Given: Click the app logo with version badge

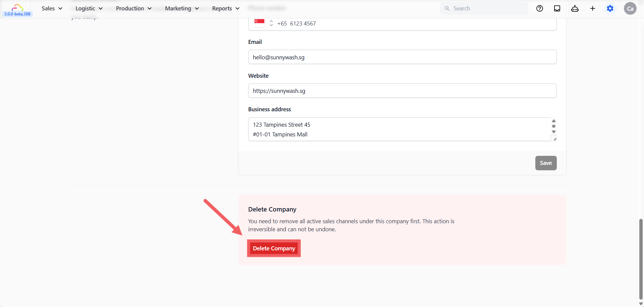Looking at the screenshot, I should pyautogui.click(x=17, y=10).
